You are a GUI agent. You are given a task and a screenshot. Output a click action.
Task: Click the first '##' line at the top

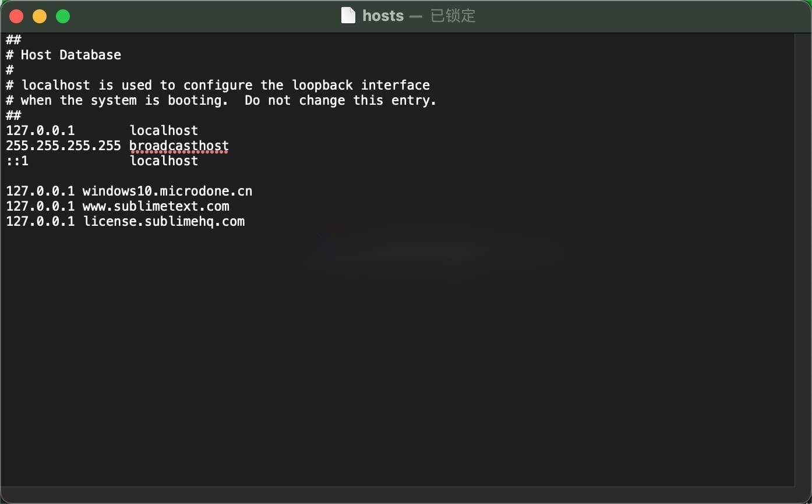(x=13, y=40)
